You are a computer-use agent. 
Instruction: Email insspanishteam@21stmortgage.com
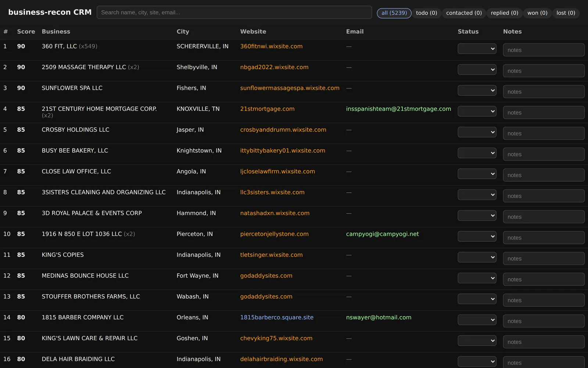coord(398,109)
